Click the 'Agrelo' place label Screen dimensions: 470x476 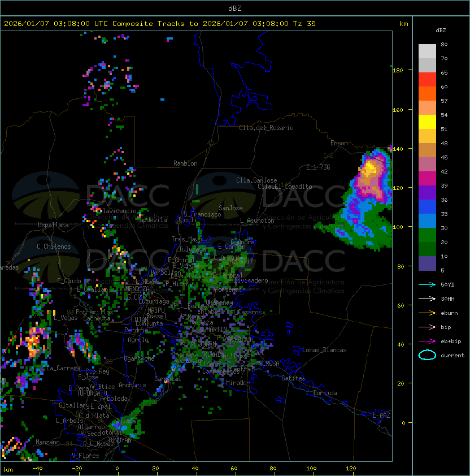[138, 340]
